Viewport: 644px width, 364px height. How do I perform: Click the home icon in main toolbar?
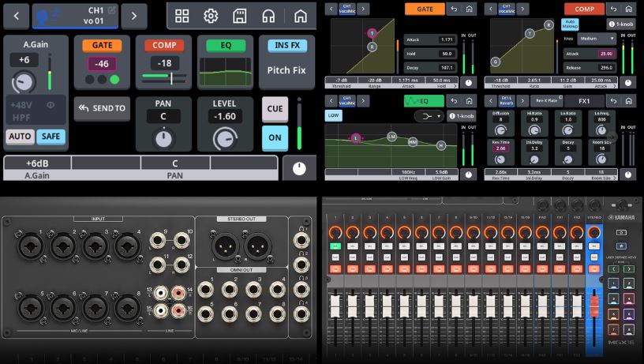click(300, 16)
